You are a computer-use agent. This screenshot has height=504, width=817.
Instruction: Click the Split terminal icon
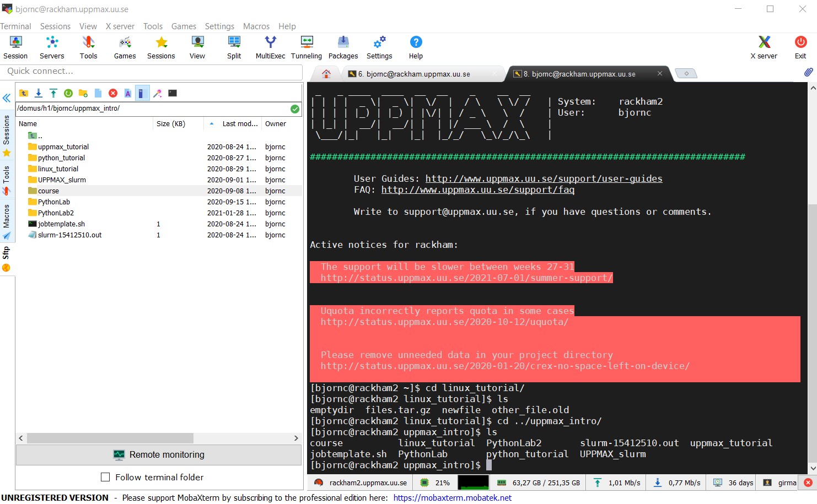coord(234,47)
